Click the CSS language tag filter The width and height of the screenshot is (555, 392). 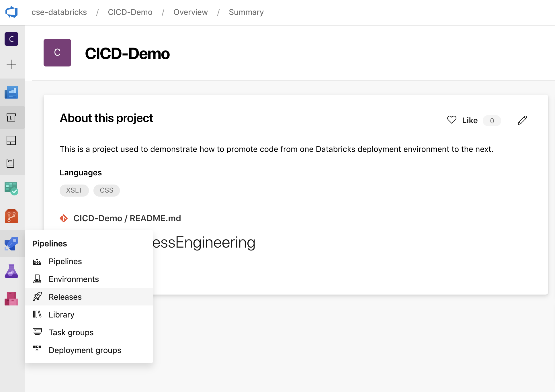(x=106, y=190)
